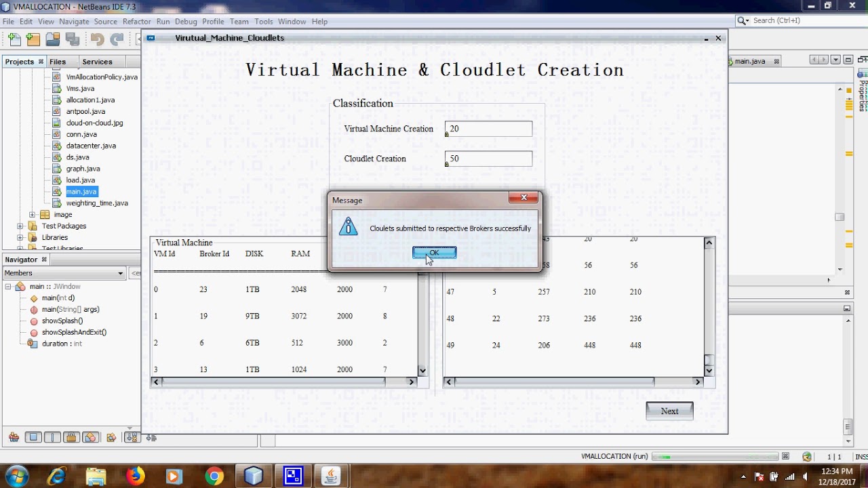
Task: Click the clock showing 12:34 PM
Action: (x=836, y=471)
